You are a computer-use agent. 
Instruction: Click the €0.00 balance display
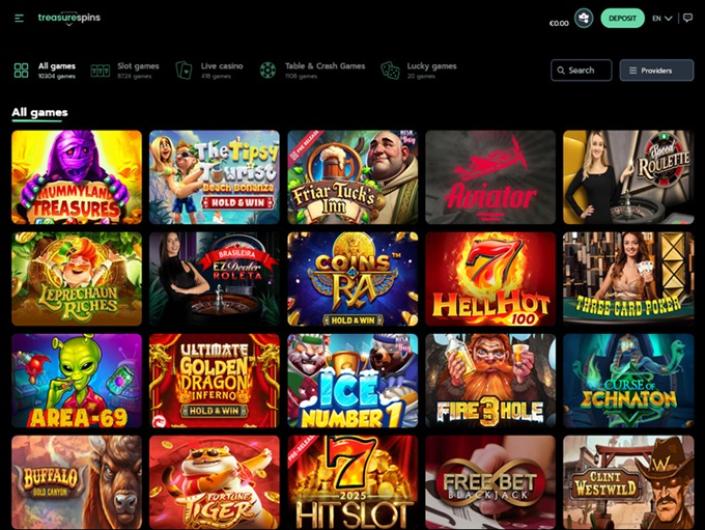coord(559,23)
